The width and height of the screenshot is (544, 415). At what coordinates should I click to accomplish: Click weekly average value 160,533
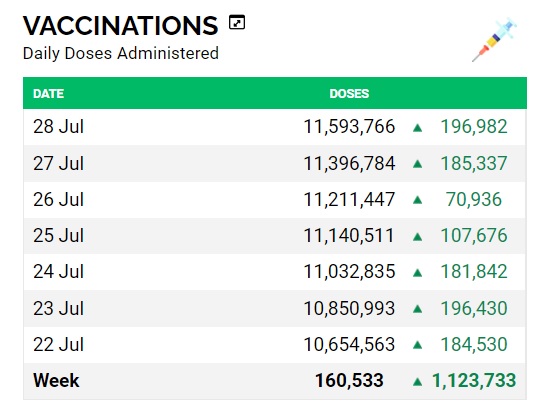tap(349, 380)
